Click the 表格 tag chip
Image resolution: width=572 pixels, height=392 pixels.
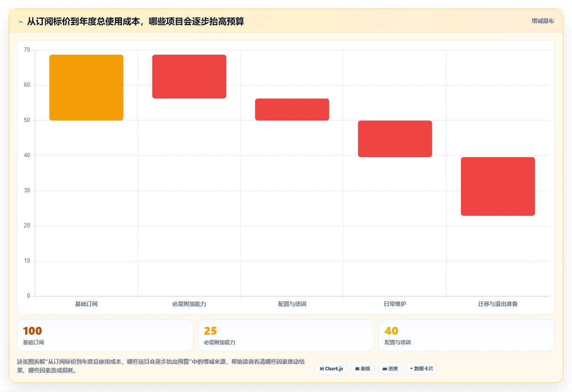[x=362, y=369]
